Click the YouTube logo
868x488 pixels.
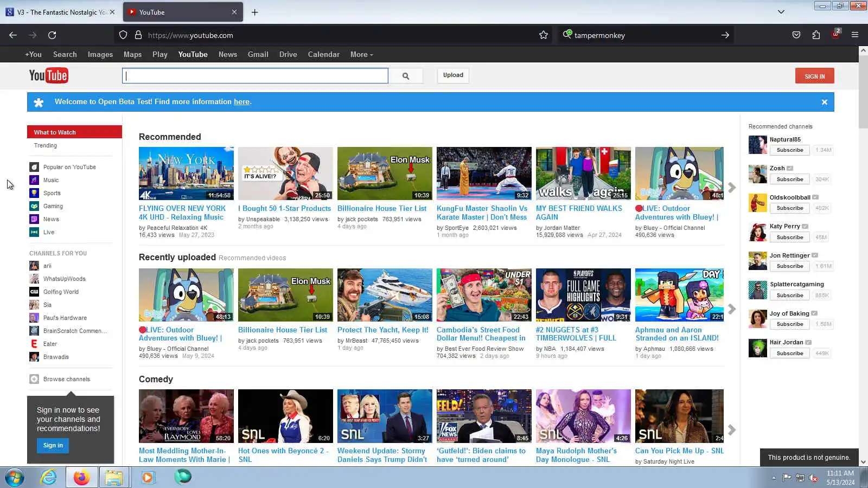point(48,75)
